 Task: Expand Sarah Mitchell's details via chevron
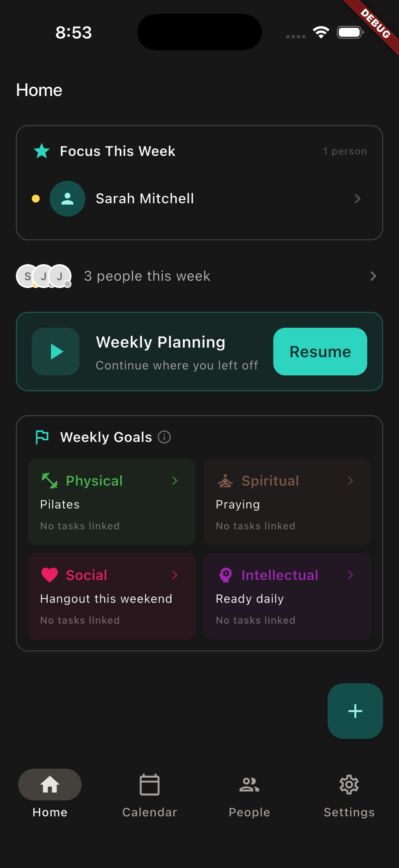coord(358,199)
